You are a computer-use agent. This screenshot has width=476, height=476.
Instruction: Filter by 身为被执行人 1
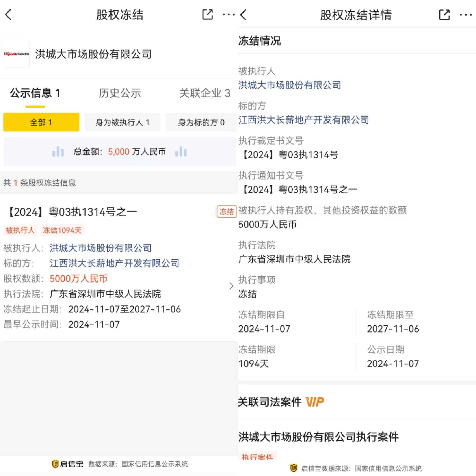[123, 122]
